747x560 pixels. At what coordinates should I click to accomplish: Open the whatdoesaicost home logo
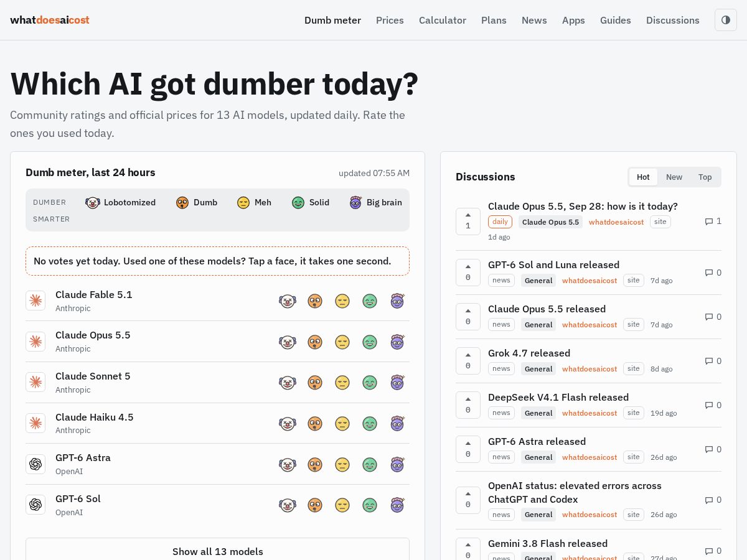[50, 20]
